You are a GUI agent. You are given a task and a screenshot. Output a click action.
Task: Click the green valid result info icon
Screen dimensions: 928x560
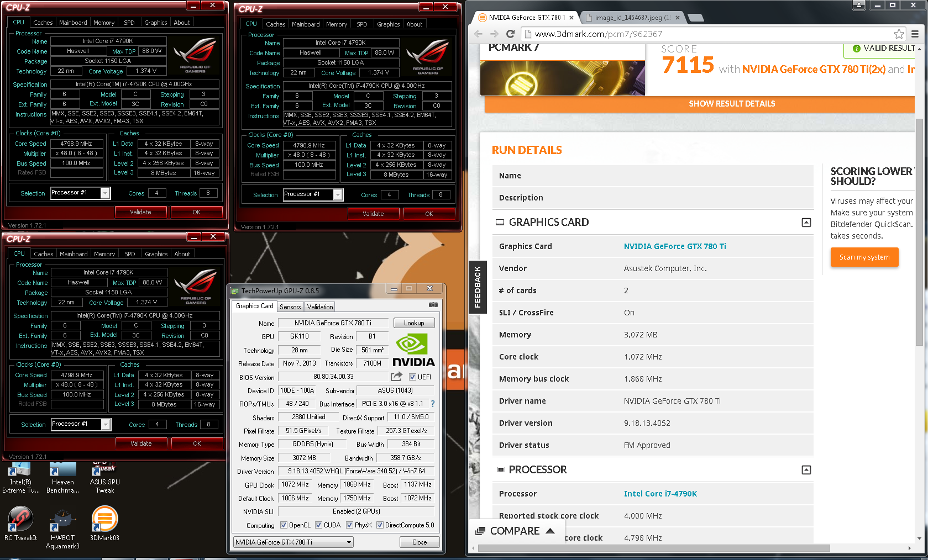click(857, 49)
